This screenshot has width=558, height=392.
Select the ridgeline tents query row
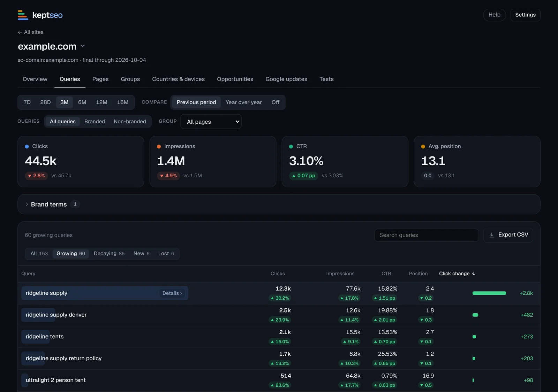279,337
